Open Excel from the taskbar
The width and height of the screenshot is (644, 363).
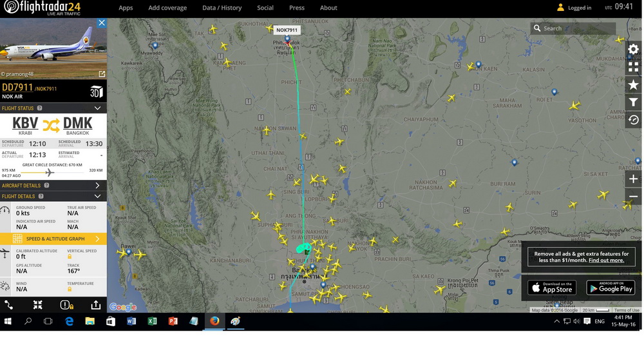pos(152,321)
